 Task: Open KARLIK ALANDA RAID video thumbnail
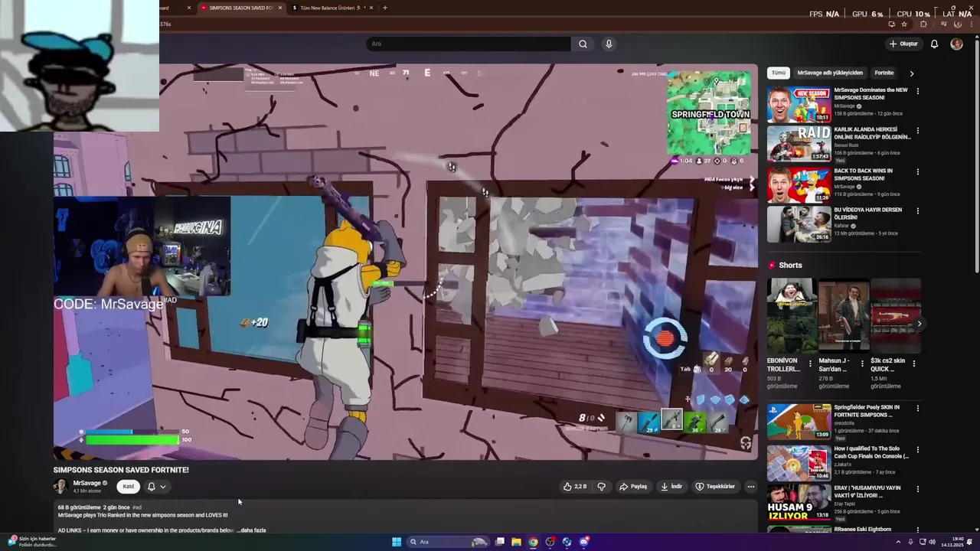pos(799,143)
